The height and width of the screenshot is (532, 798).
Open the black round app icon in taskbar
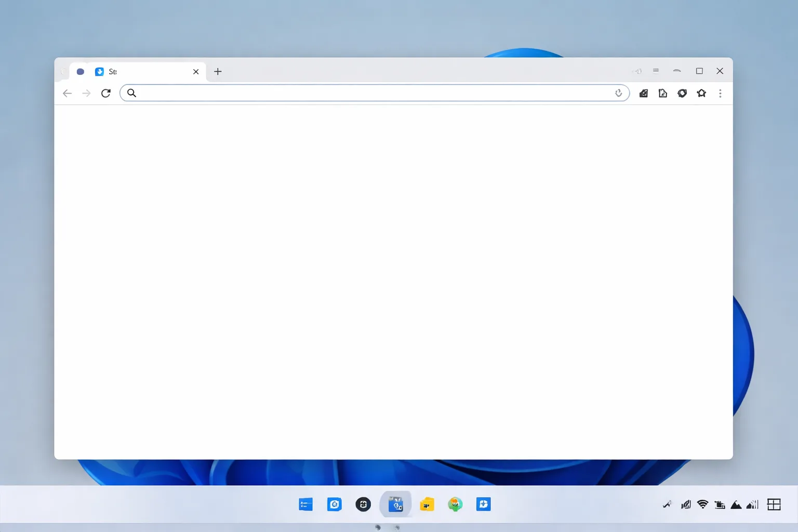363,504
